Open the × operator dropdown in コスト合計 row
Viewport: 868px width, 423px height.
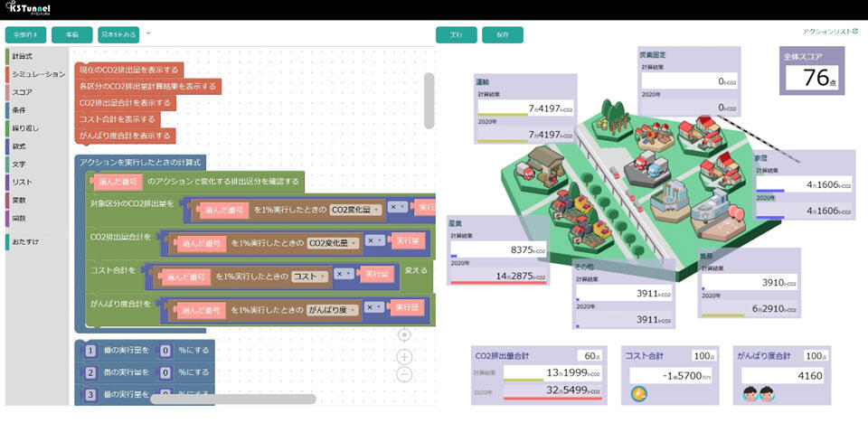click(x=344, y=274)
